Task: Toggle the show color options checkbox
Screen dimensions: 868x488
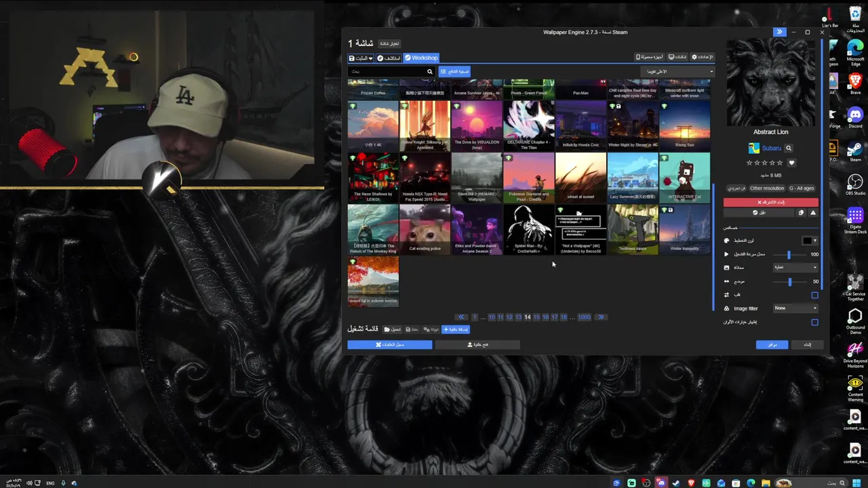Action: tap(815, 323)
